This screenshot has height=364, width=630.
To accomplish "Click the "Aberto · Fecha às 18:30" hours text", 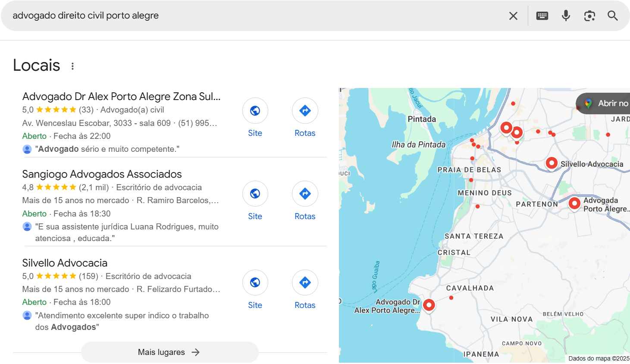I will click(x=66, y=214).
